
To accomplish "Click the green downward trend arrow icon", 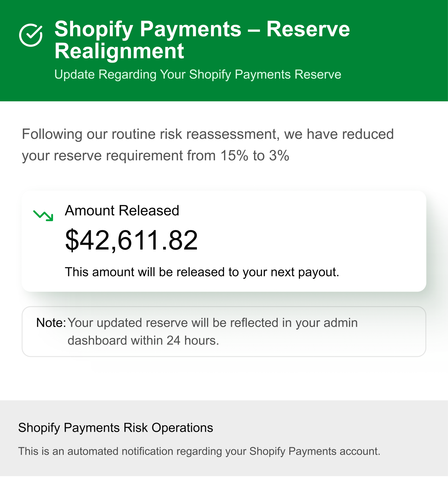I will pos(43,215).
